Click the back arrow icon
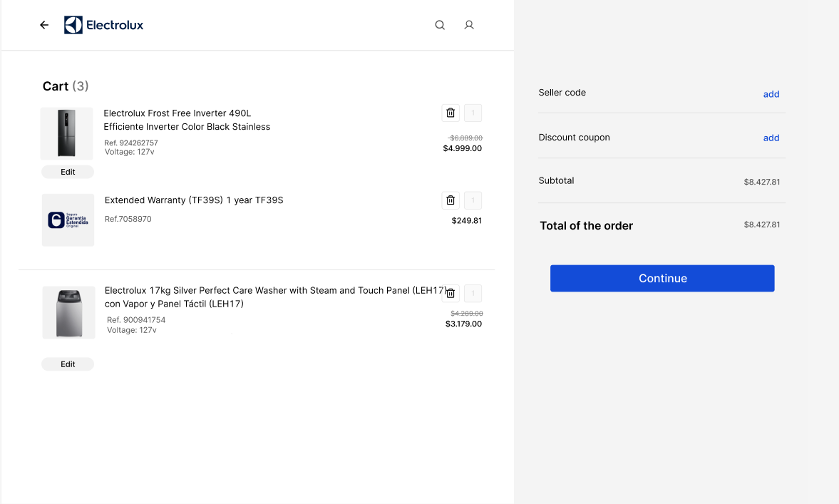The height and width of the screenshot is (504, 839). [x=43, y=24]
